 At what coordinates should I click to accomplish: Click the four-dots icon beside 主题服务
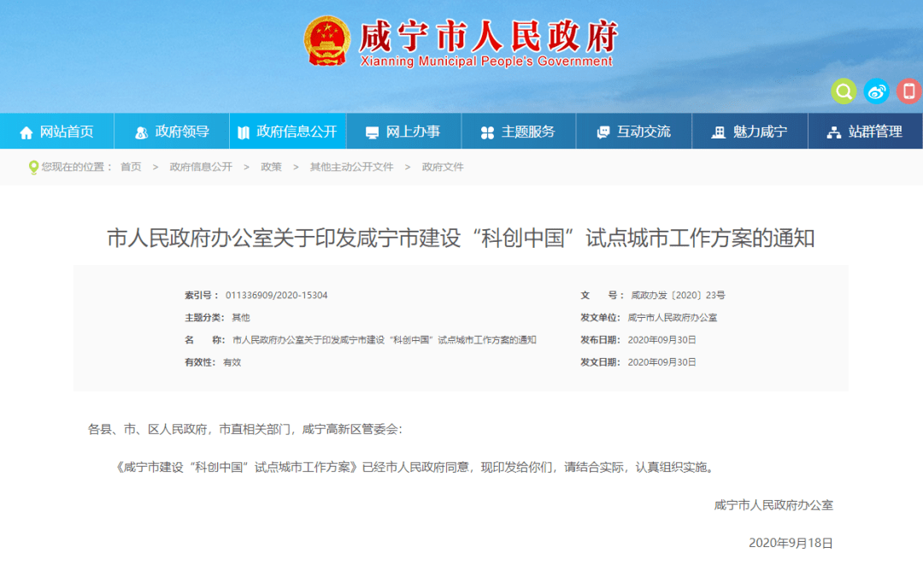point(487,132)
